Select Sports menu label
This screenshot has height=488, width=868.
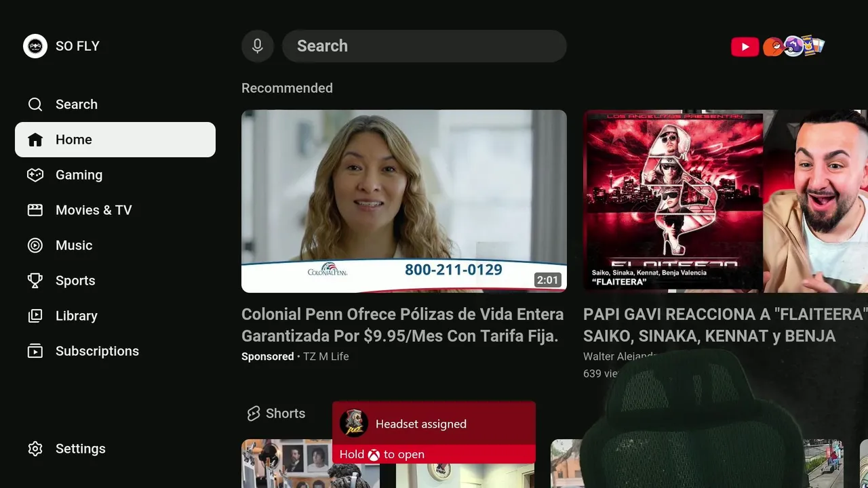[x=75, y=281]
